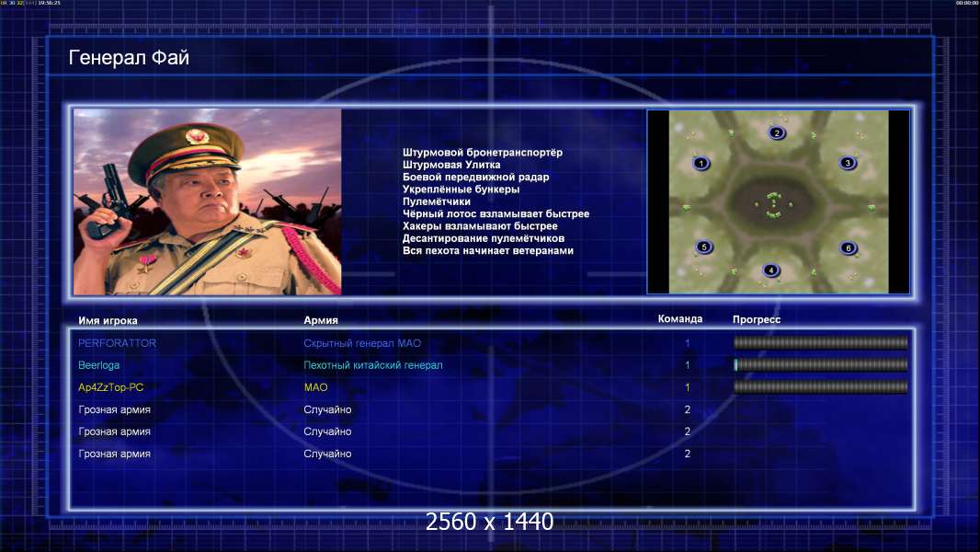Click 'Укреплённые бункеры' line
Screen dimensions: 980x552
coord(461,190)
